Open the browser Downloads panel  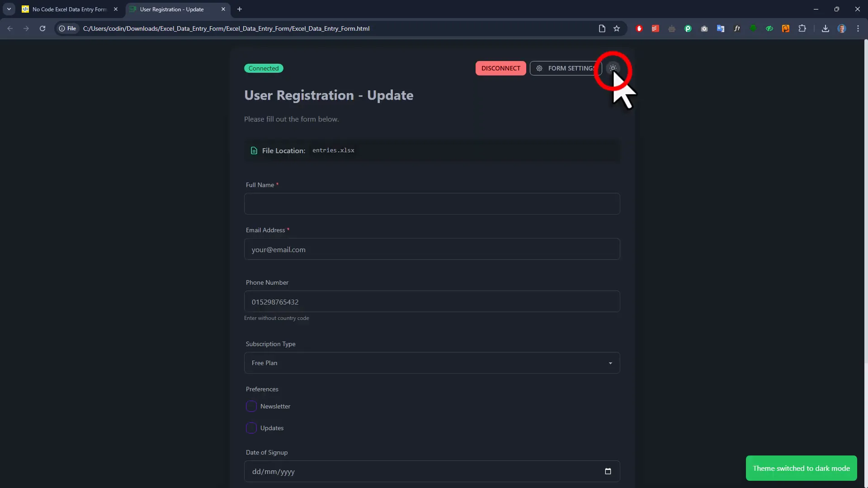tap(826, 28)
